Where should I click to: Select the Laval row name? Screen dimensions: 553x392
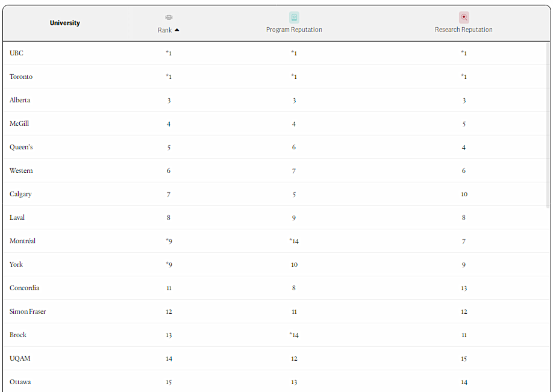pyautogui.click(x=17, y=217)
